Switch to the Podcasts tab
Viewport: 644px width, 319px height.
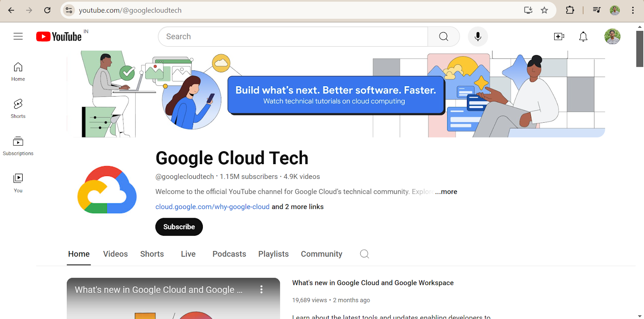pos(229,254)
